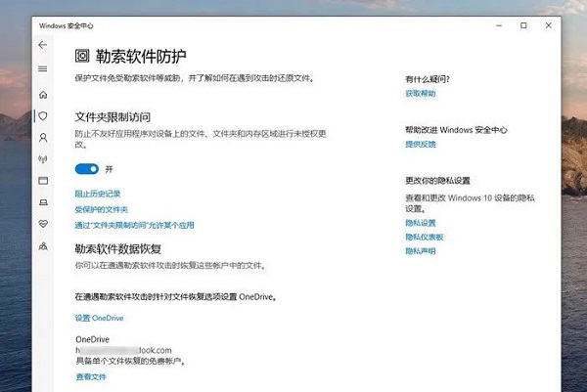Open the account protection person icon
This screenshot has height=392, width=587.
tap(43, 138)
